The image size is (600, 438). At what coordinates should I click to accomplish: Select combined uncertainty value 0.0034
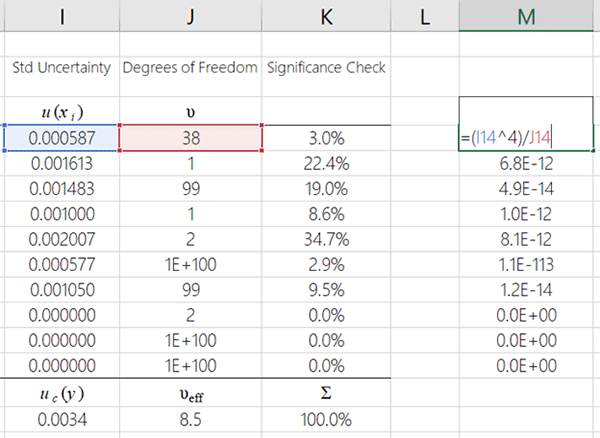[62, 420]
